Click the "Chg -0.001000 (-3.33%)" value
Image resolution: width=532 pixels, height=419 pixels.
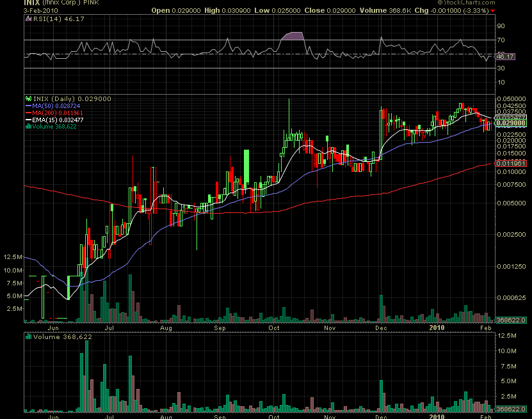451,10
